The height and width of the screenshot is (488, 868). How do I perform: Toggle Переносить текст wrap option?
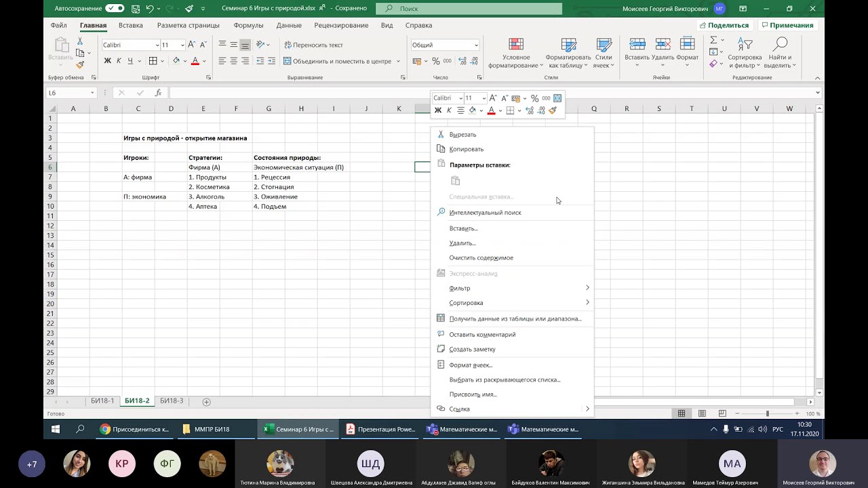(x=313, y=45)
